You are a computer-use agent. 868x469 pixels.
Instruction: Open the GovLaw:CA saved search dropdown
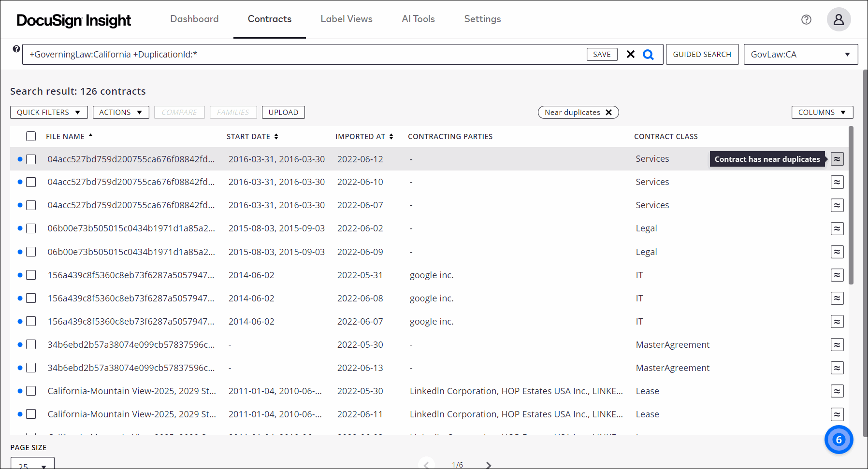(800, 54)
